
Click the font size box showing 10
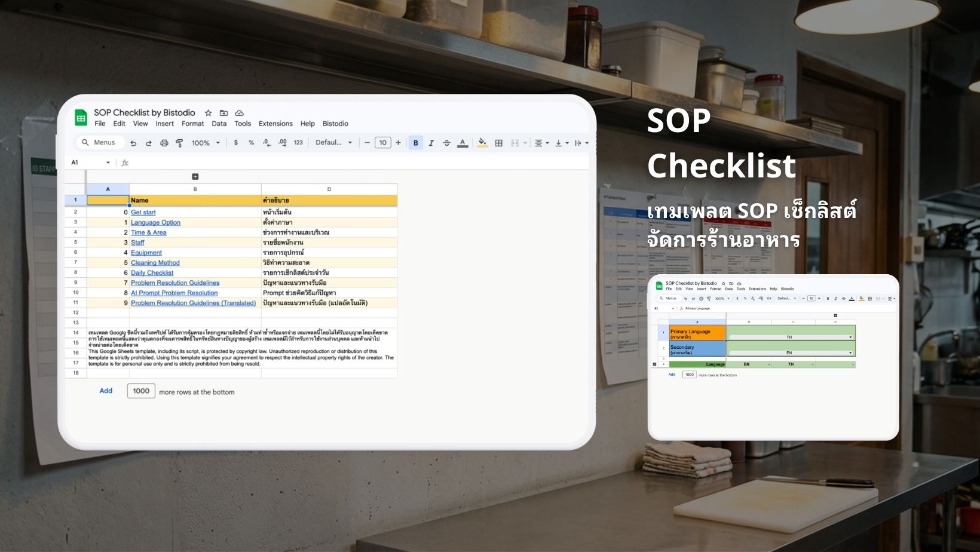[x=382, y=143]
